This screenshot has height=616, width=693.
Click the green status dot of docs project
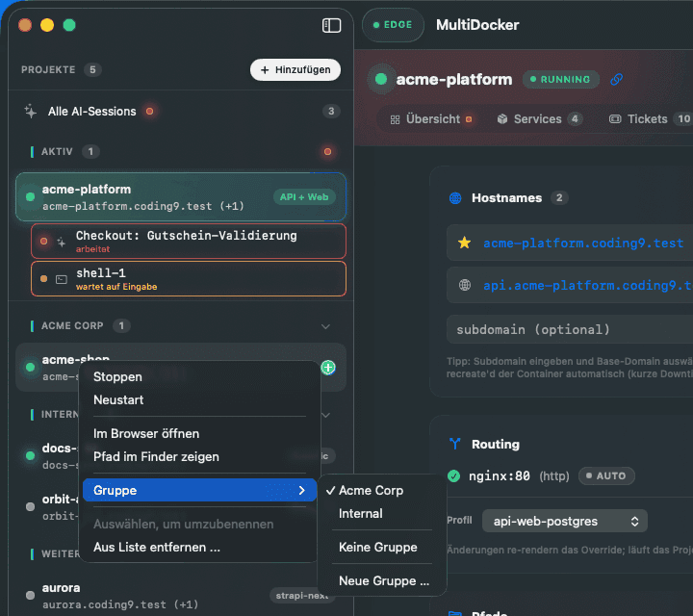(30, 455)
